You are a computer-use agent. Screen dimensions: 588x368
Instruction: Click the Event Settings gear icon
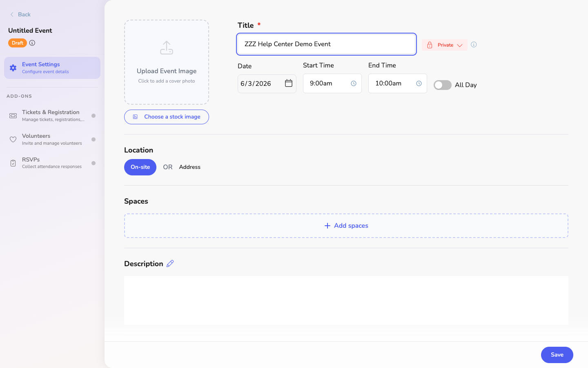click(x=13, y=68)
